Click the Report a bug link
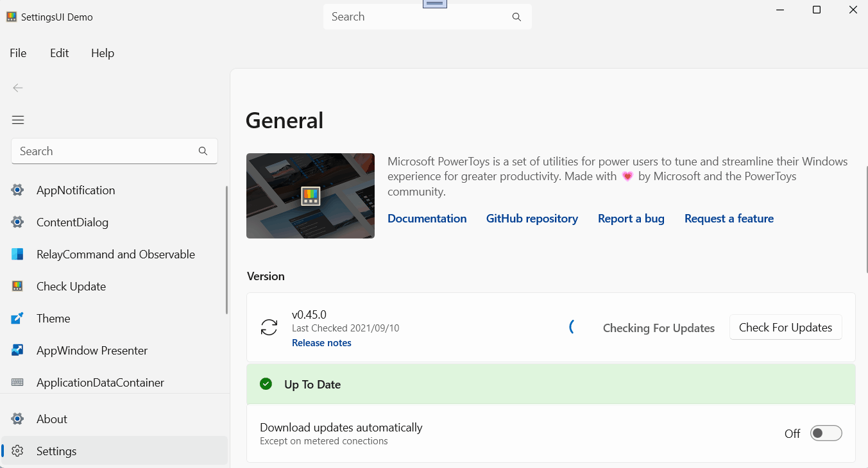 click(x=631, y=219)
